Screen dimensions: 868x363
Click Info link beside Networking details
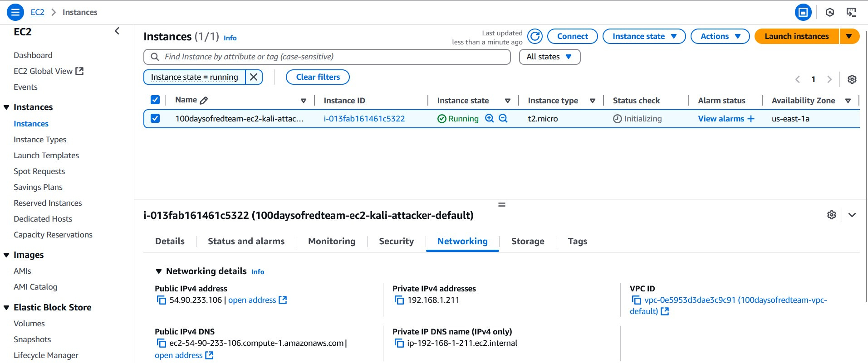(x=258, y=272)
